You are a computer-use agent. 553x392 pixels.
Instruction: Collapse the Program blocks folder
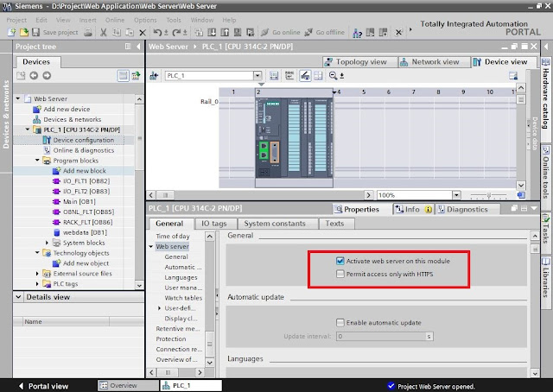37,161
